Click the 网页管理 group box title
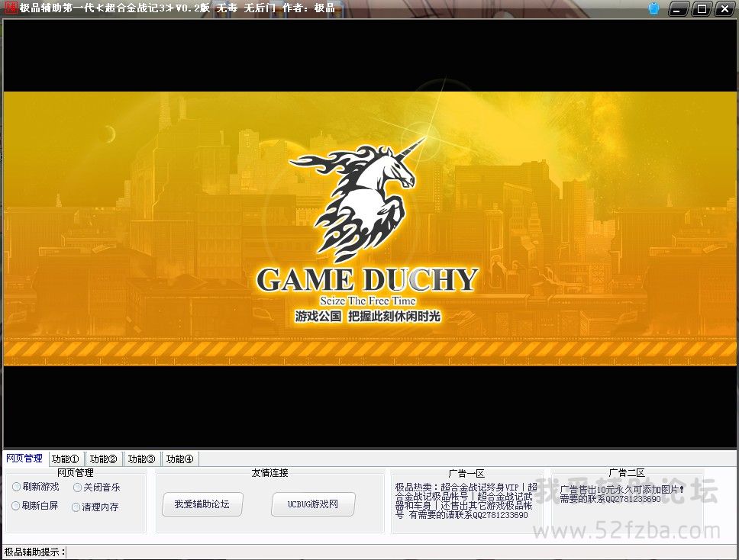 (76, 472)
